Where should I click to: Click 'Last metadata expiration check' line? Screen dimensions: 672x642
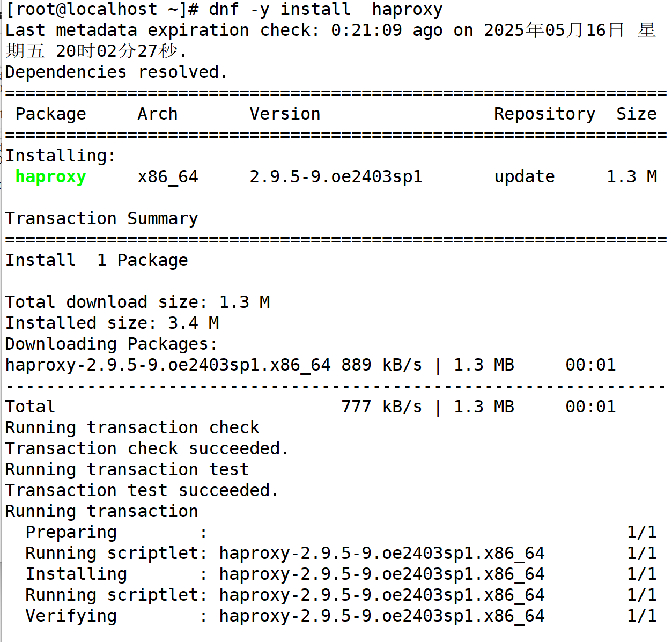tap(330, 40)
